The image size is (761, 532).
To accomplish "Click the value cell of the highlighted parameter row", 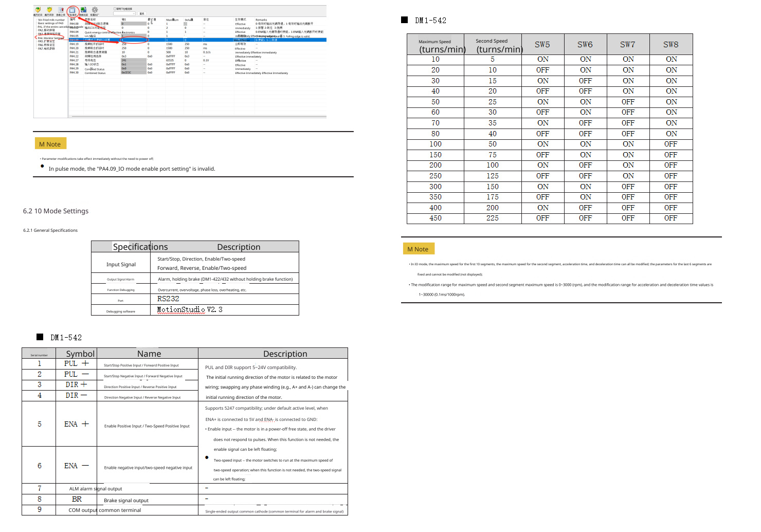I will pos(134,40).
